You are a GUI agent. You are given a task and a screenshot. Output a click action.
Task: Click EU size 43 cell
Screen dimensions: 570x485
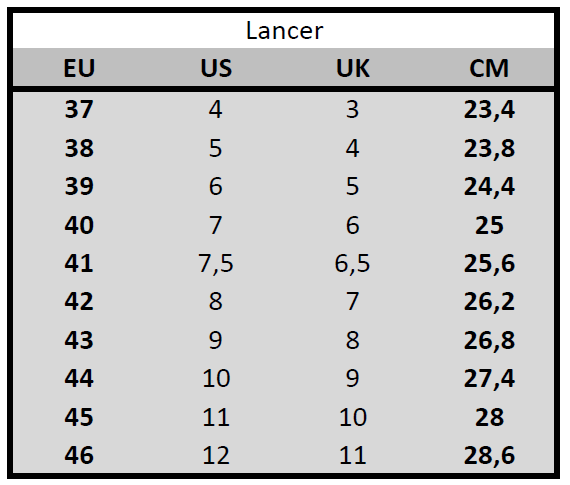click(79, 340)
